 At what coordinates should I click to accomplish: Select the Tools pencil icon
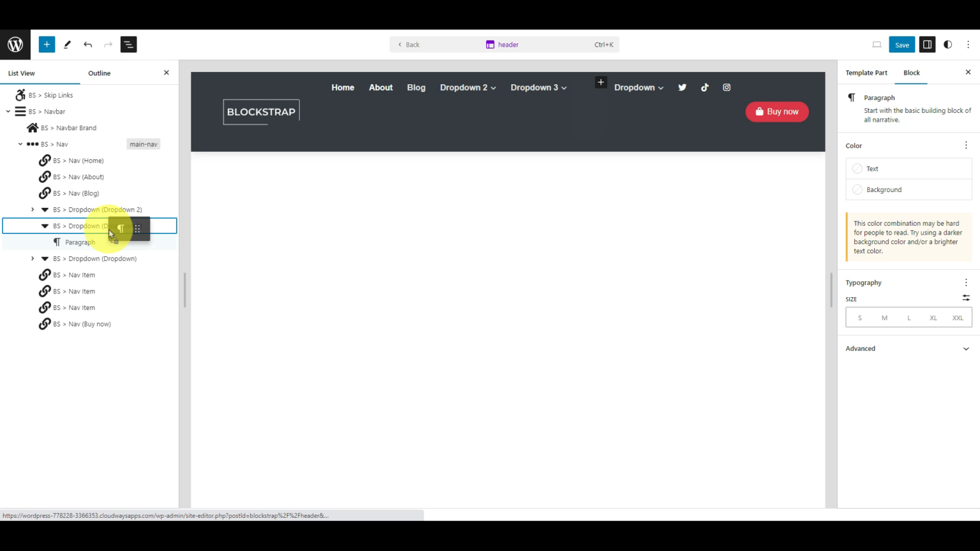[67, 45]
